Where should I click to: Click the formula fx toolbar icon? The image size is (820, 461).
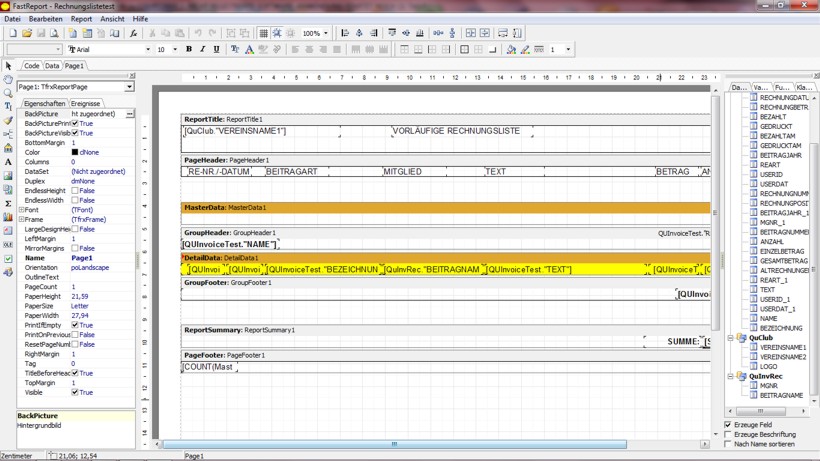coord(133,33)
